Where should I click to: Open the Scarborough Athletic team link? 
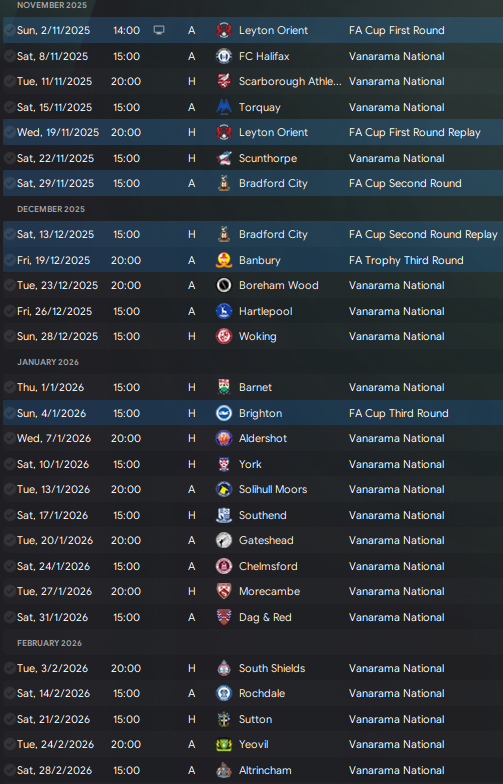pos(290,82)
